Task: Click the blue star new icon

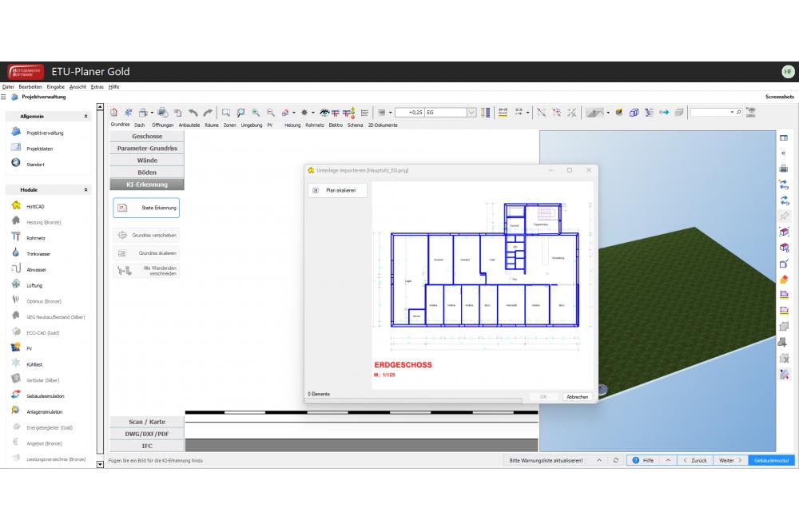Action: pyautogui.click(x=129, y=113)
